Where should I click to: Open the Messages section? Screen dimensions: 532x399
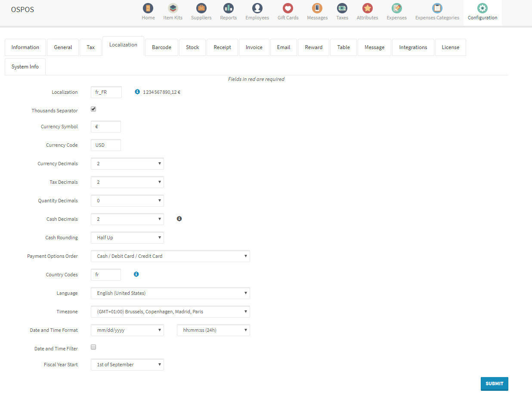[317, 12]
